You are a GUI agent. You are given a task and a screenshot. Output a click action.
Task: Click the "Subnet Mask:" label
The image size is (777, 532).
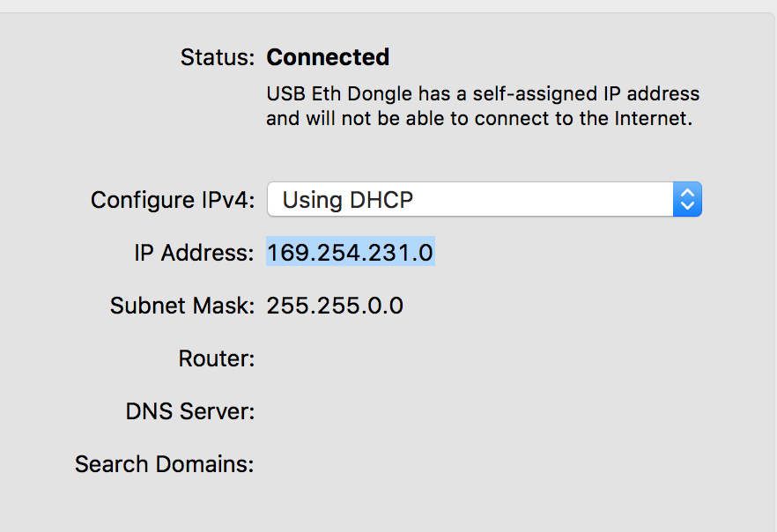point(182,306)
